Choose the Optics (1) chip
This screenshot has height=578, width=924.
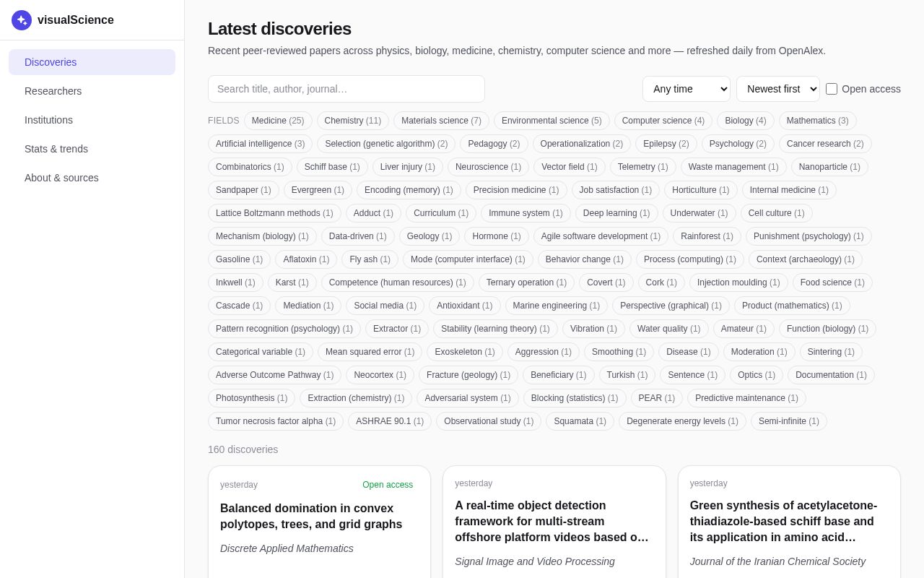757,375
